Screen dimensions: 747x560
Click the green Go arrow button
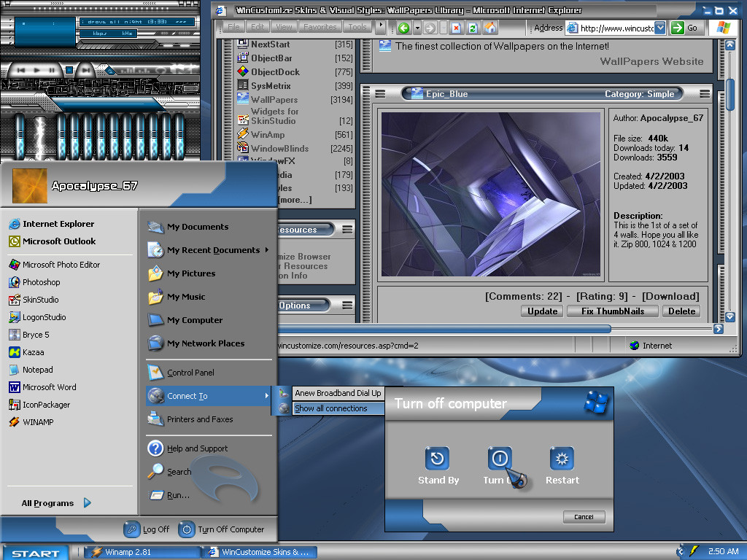coord(678,28)
